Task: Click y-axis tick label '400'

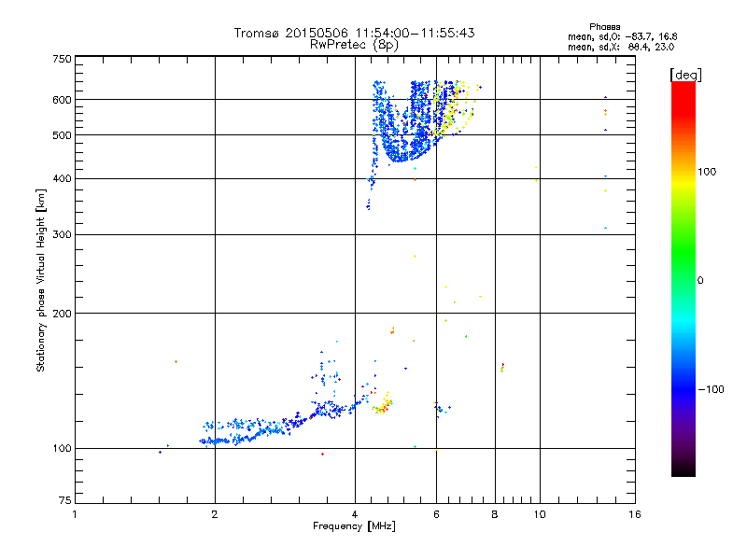Action: tap(62, 178)
